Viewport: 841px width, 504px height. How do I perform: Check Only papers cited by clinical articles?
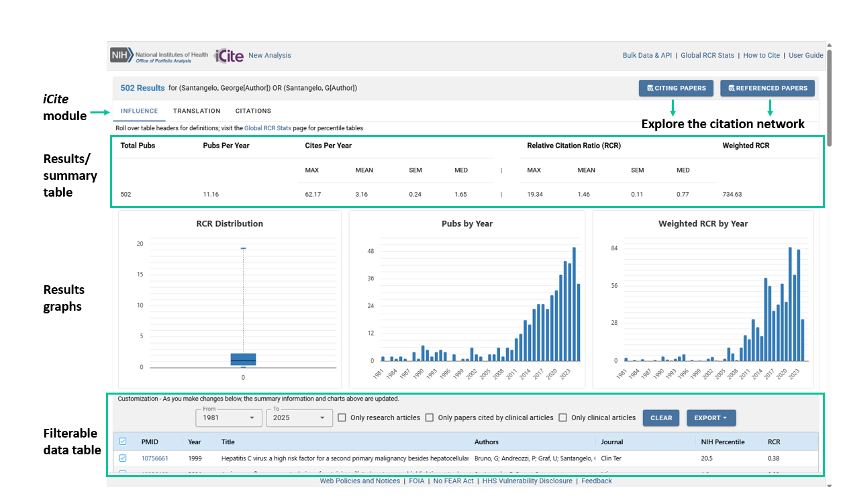(430, 417)
